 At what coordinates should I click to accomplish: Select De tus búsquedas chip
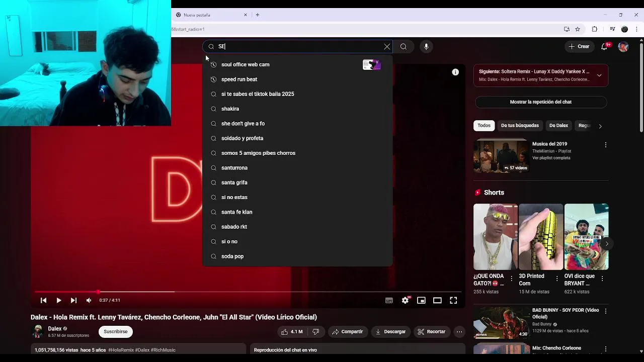click(520, 126)
